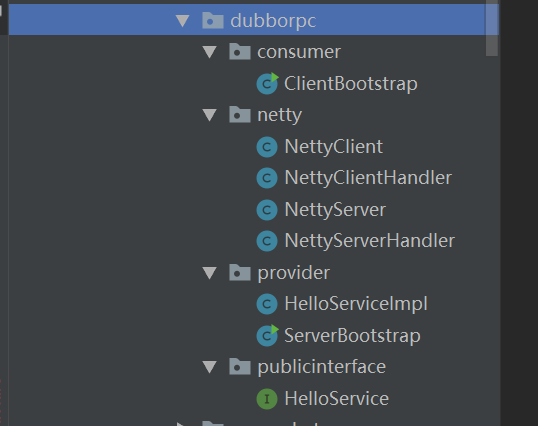
Task: Collapse the publicinterface package
Action: point(210,367)
